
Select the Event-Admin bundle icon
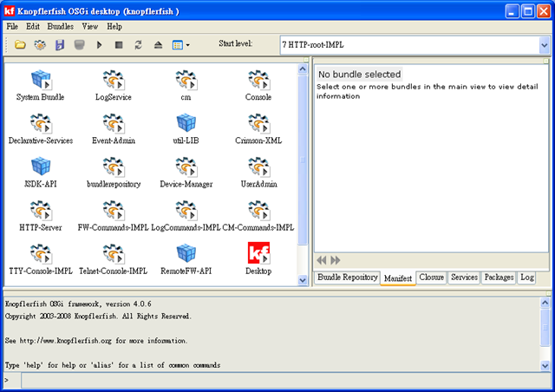[x=114, y=123]
